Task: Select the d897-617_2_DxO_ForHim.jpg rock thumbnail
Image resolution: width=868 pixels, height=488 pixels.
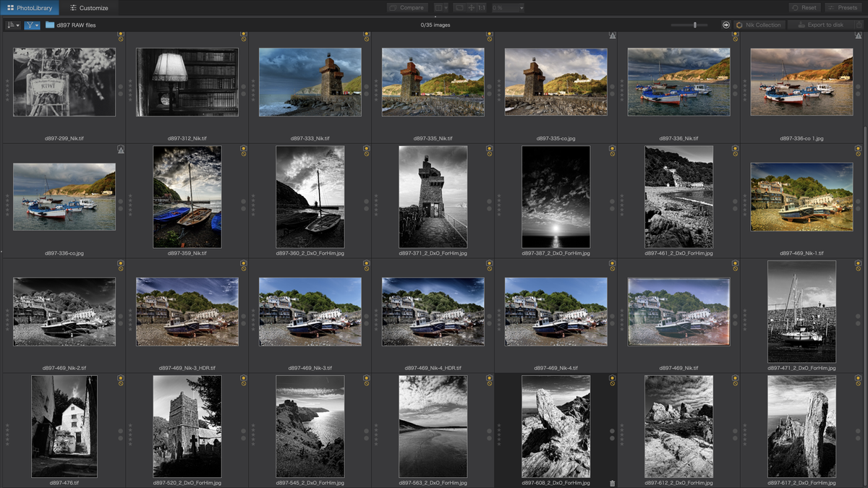Action: tap(801, 427)
